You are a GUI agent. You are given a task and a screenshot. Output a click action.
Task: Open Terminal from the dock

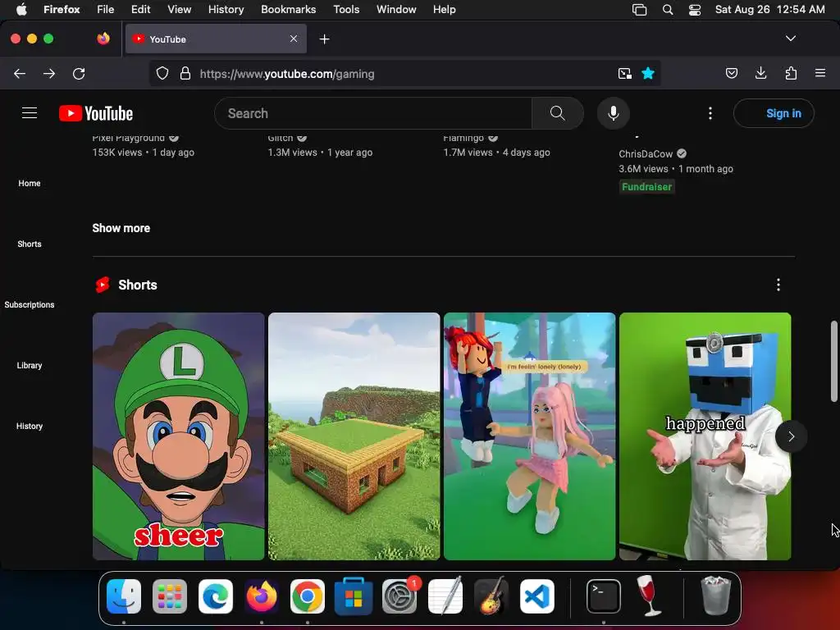tap(604, 596)
